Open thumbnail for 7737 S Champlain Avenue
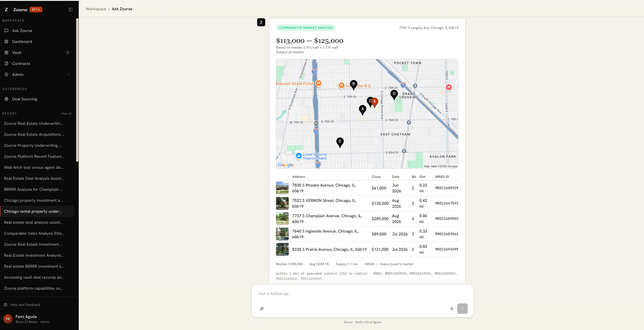This screenshot has height=330, width=644. tap(282, 219)
